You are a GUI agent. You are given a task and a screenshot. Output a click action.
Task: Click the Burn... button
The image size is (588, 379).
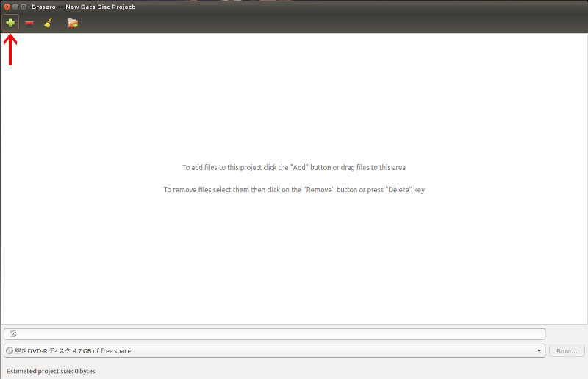[x=567, y=351]
